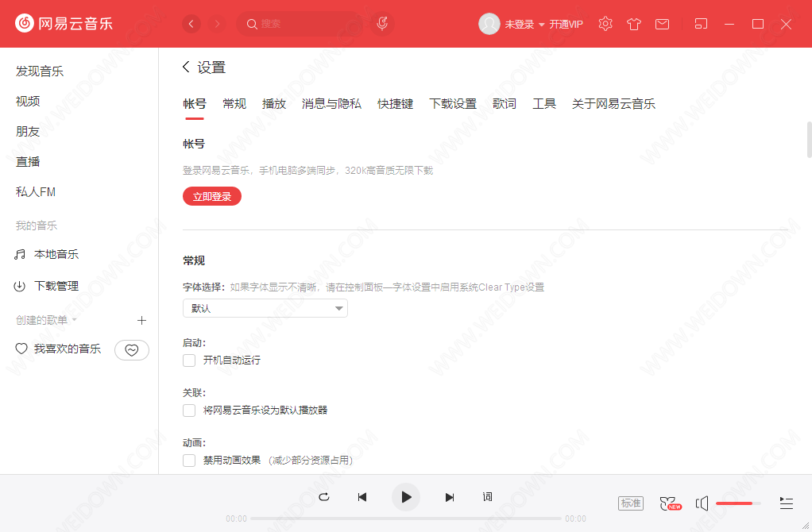Open settings gear icon in header

[x=605, y=24]
